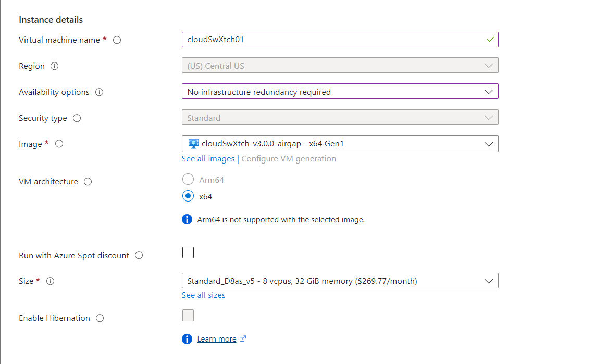Click the Learn more link about hibernation
This screenshot has width=607, height=364.
click(x=217, y=338)
